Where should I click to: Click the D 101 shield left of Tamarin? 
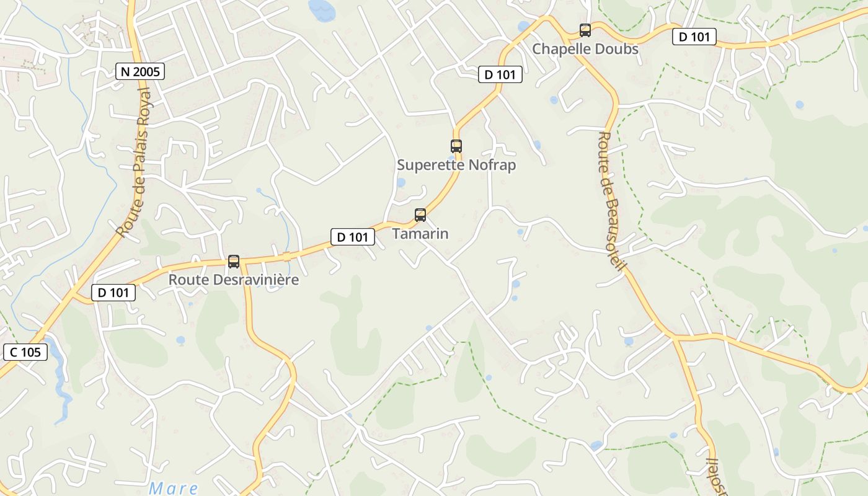coord(353,237)
